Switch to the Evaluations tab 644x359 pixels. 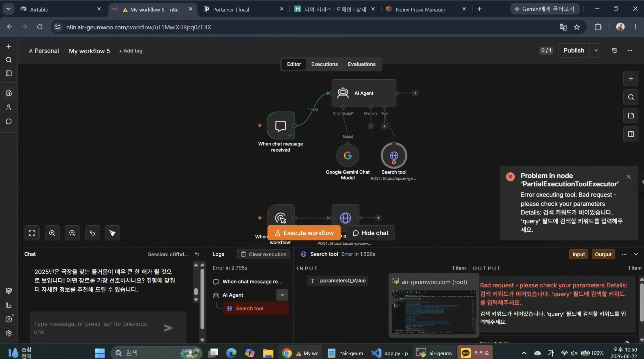(361, 64)
